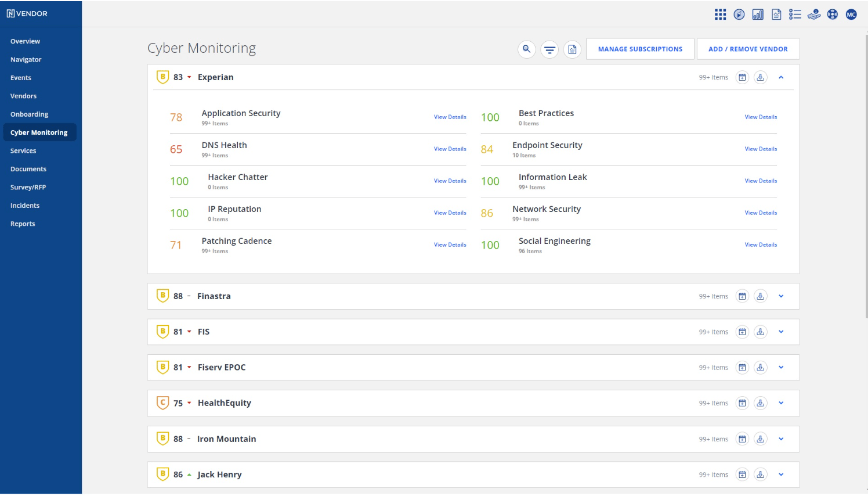Click the Experian score 83 trend arrow
Viewport: 868px width, 496px height.
point(189,77)
